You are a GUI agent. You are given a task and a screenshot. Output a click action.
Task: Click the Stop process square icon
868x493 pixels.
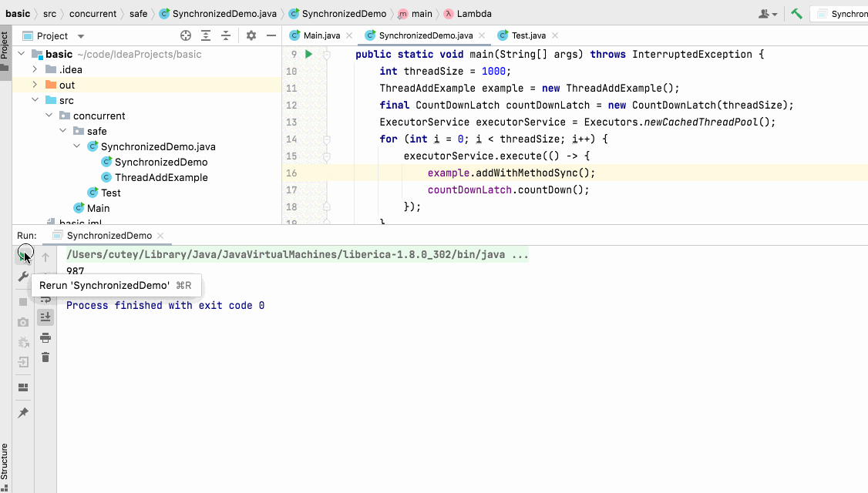point(22,301)
